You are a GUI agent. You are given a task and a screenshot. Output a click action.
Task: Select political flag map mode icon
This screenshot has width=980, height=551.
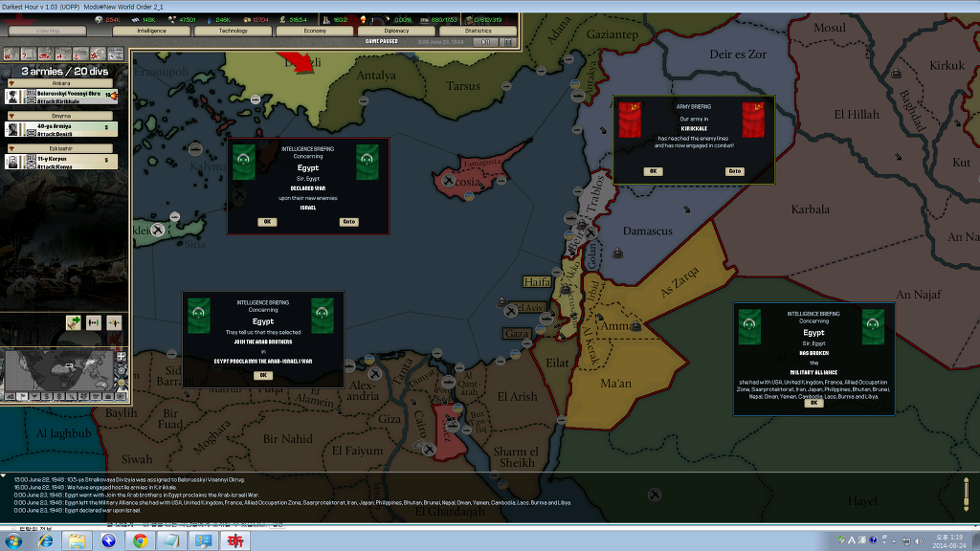click(x=23, y=396)
